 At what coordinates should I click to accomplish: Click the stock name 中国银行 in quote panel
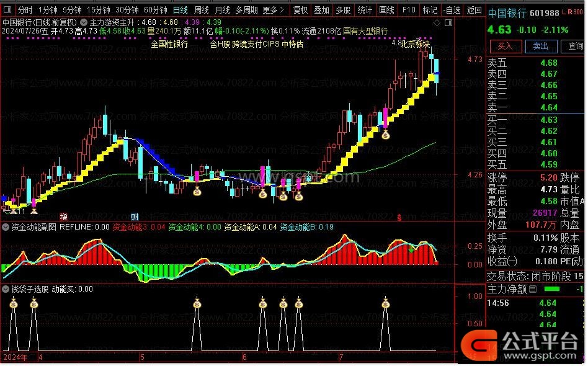click(507, 14)
